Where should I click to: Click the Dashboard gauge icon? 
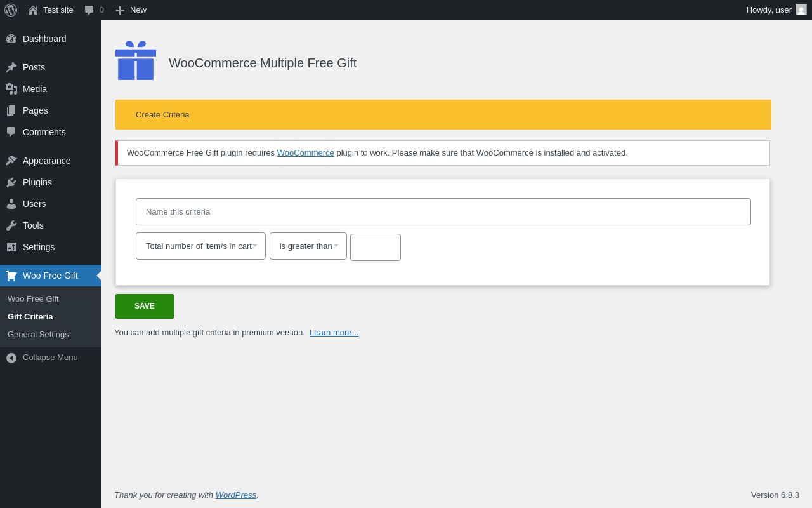pos(11,39)
